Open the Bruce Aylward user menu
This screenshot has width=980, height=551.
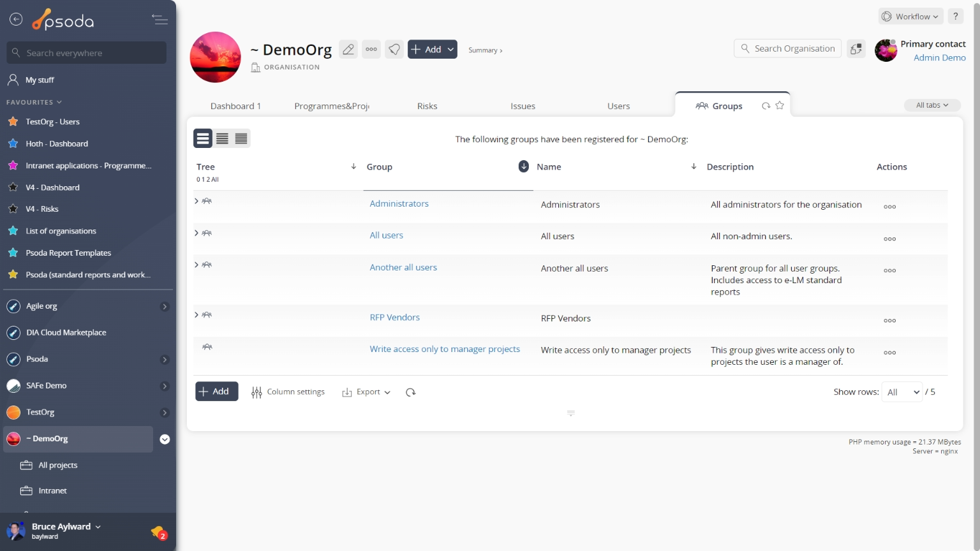66,527
